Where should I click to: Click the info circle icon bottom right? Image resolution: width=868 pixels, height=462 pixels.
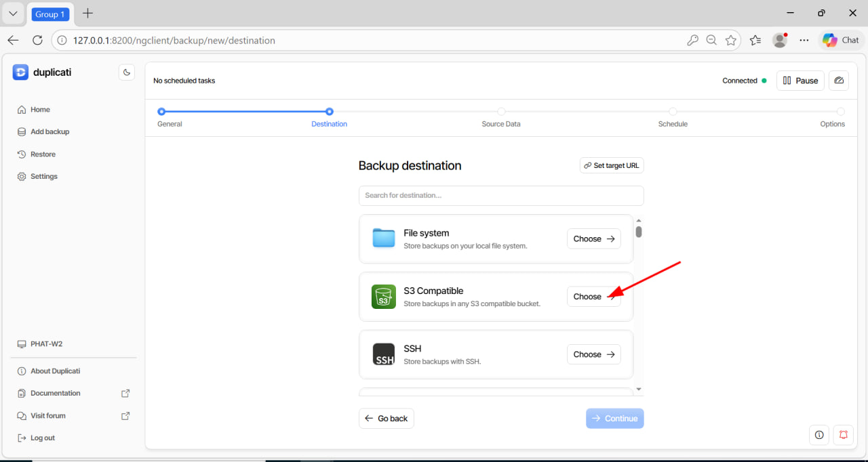819,435
